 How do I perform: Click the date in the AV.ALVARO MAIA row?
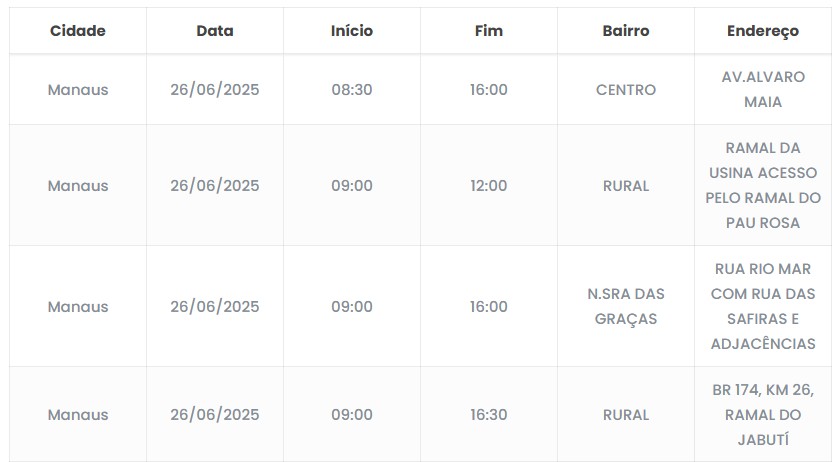(215, 90)
